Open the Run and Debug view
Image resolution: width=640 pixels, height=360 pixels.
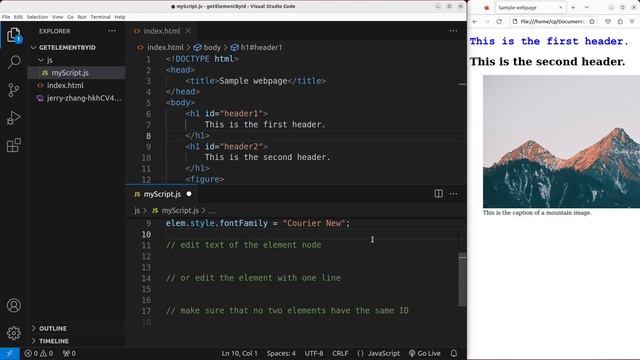pyautogui.click(x=14, y=118)
